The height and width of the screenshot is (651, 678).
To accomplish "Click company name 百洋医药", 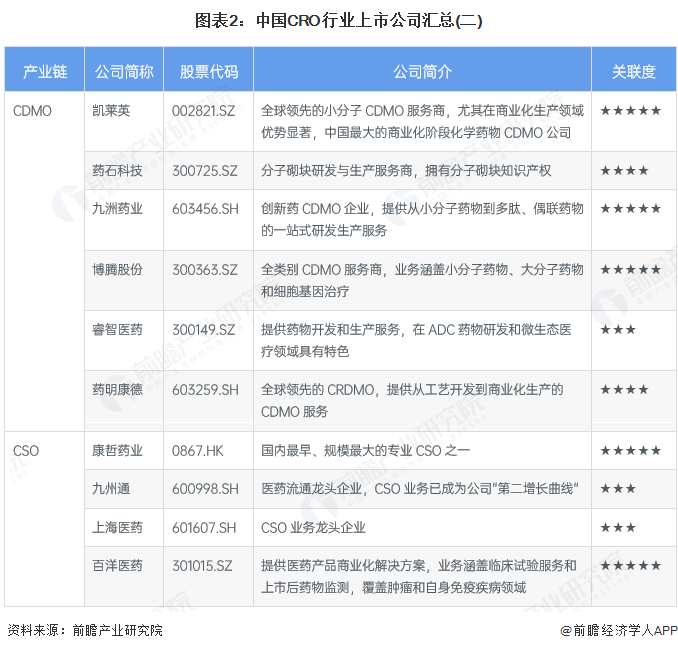I will click(x=117, y=566).
